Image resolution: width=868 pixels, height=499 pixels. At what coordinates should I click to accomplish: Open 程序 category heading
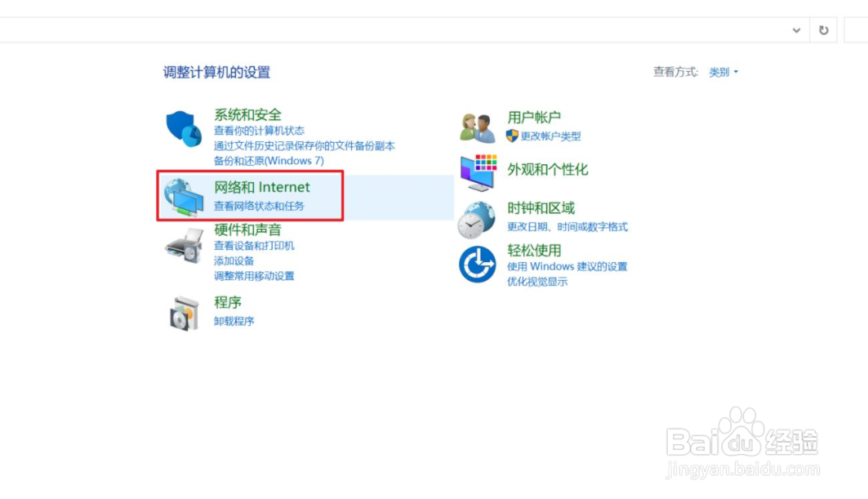click(x=228, y=302)
